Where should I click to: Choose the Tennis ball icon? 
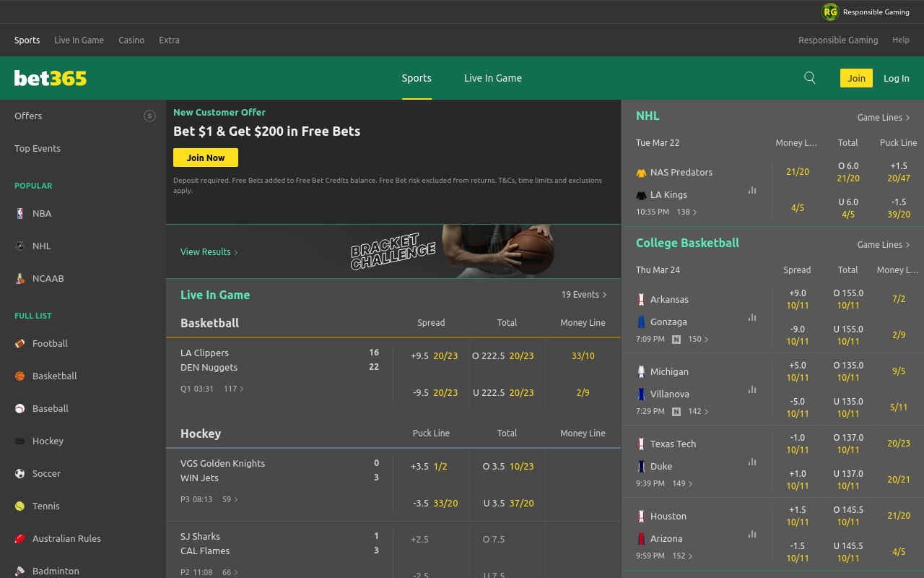click(x=19, y=506)
